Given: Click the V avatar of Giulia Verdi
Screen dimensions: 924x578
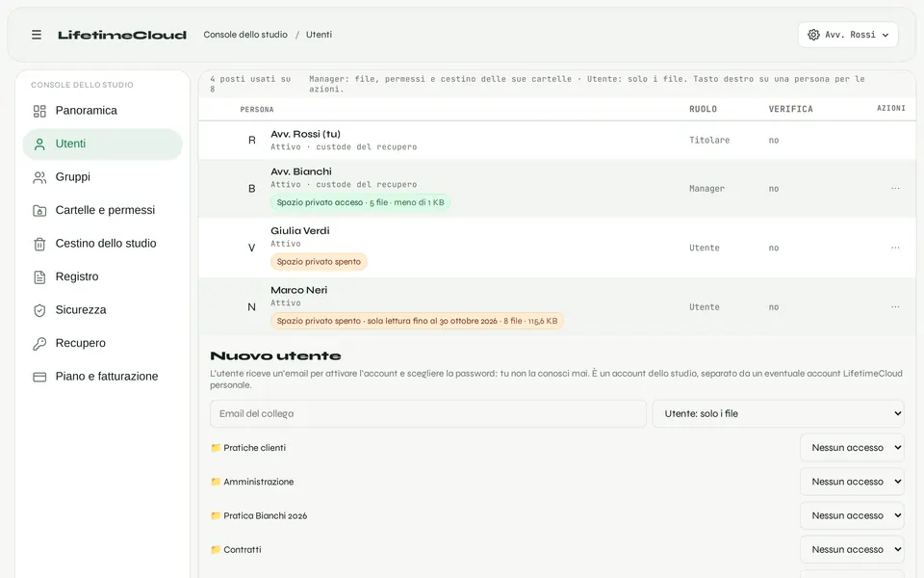Looking at the screenshot, I should (251, 248).
